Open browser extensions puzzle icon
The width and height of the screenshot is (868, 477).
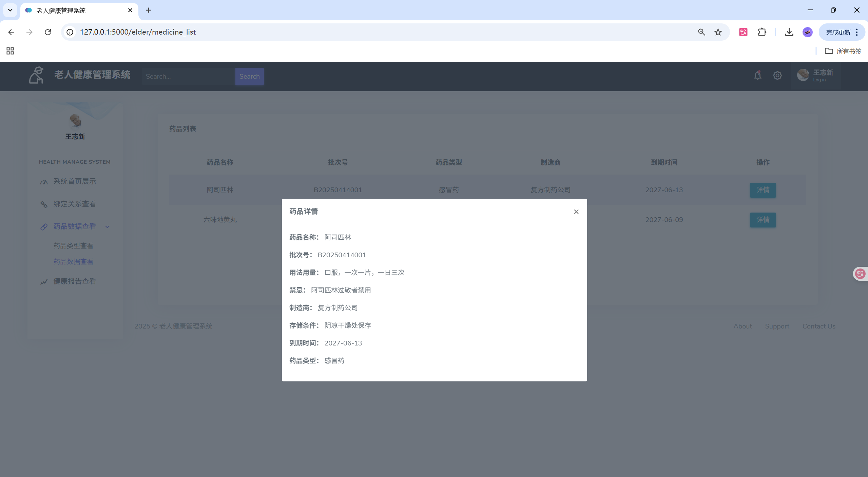[x=762, y=32]
